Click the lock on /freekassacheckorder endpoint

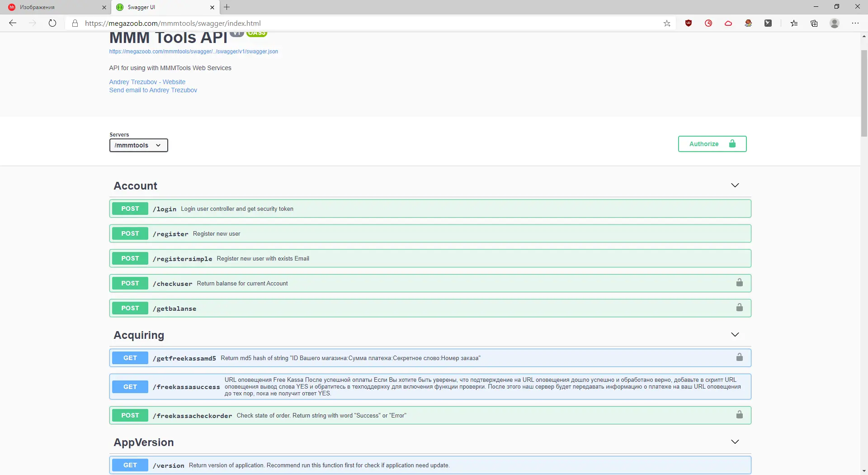click(740, 415)
